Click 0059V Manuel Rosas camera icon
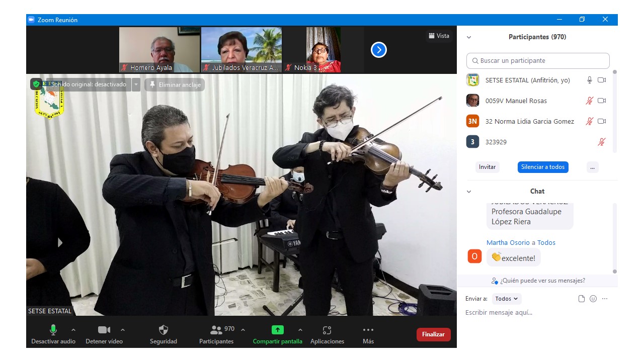The height and width of the screenshot is (362, 644). pyautogui.click(x=602, y=101)
